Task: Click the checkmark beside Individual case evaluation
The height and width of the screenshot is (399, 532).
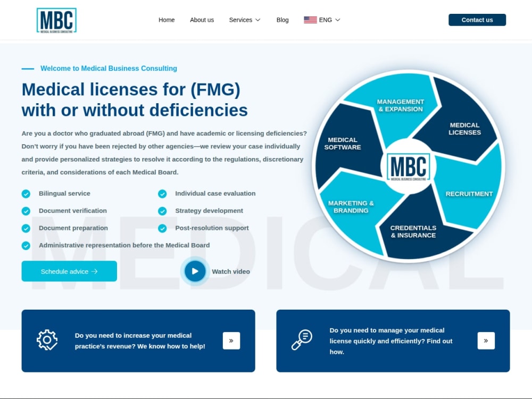Action: 162,194
